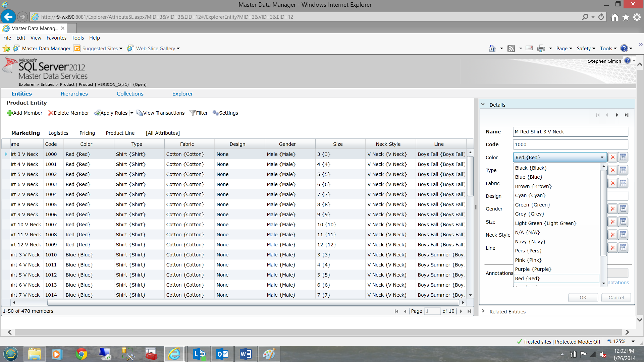This screenshot has height=362, width=644.
Task: Expand the Details panel expander
Action: click(483, 104)
